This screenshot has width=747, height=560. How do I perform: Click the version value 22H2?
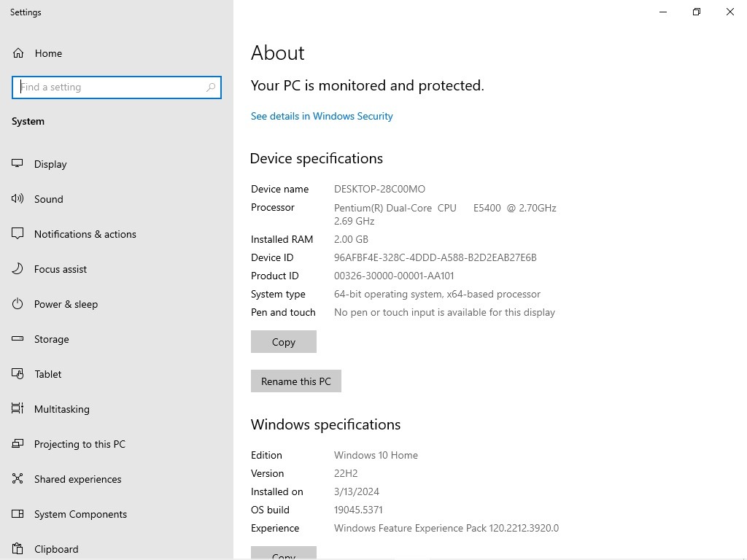point(346,473)
